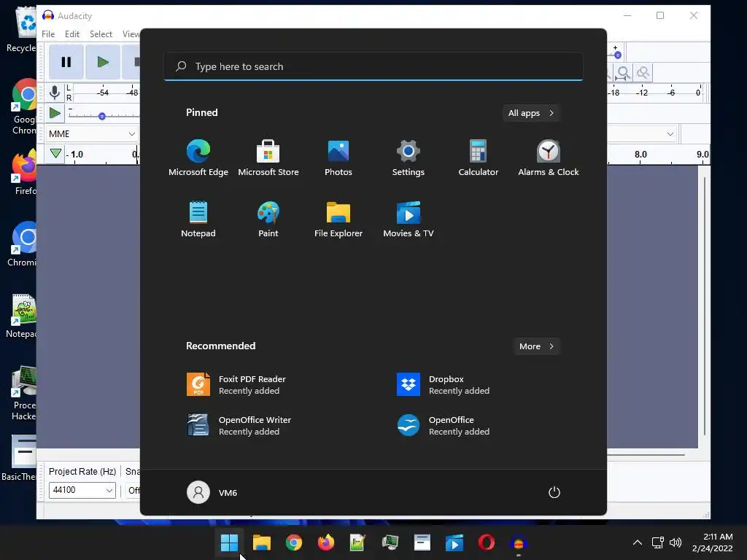Click the Start menu search box

[373, 66]
